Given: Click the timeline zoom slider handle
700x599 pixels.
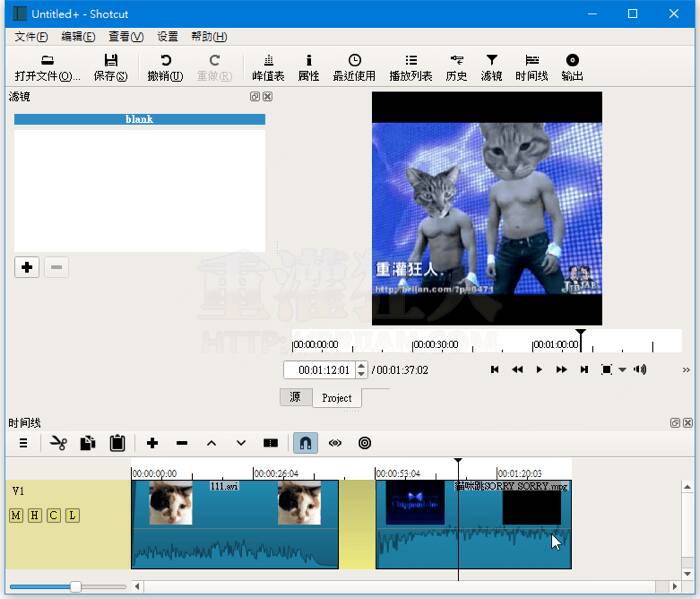Looking at the screenshot, I should coord(76,586).
